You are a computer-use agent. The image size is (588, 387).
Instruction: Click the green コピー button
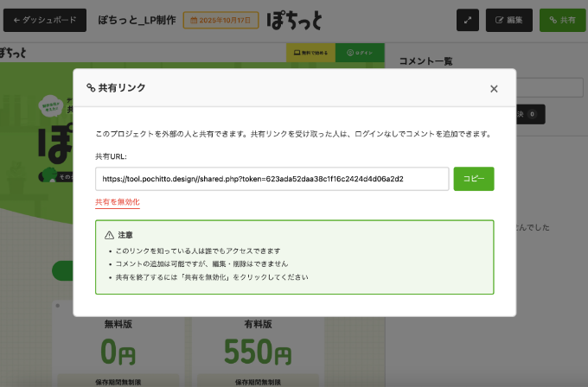pyautogui.click(x=473, y=179)
